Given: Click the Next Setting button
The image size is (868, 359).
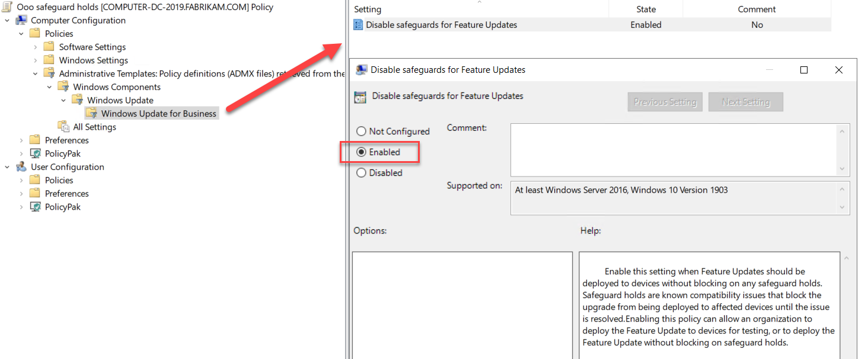Looking at the screenshot, I should pyautogui.click(x=746, y=102).
